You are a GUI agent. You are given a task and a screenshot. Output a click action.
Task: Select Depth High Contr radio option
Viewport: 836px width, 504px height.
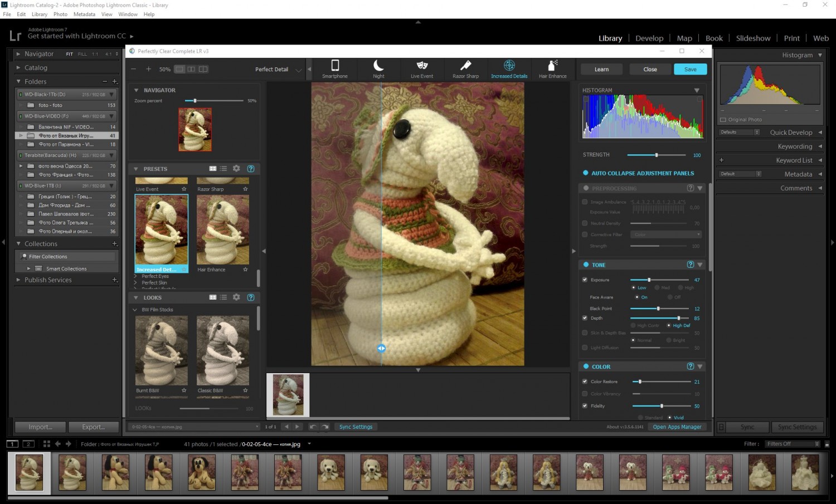633,326
